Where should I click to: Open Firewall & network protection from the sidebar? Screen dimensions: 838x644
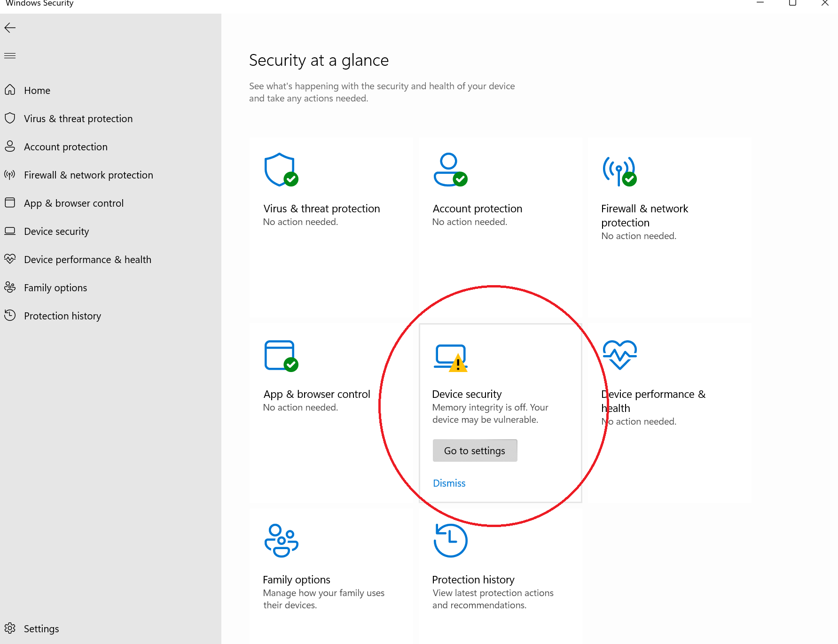[88, 175]
